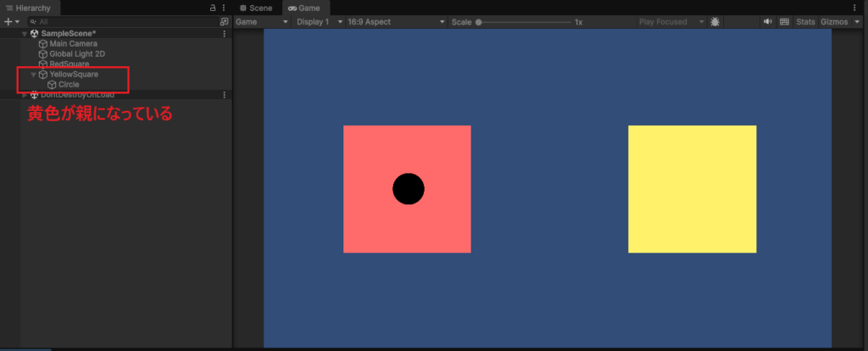Image resolution: width=868 pixels, height=351 pixels.
Task: Switch to the Game tab
Action: click(x=303, y=8)
